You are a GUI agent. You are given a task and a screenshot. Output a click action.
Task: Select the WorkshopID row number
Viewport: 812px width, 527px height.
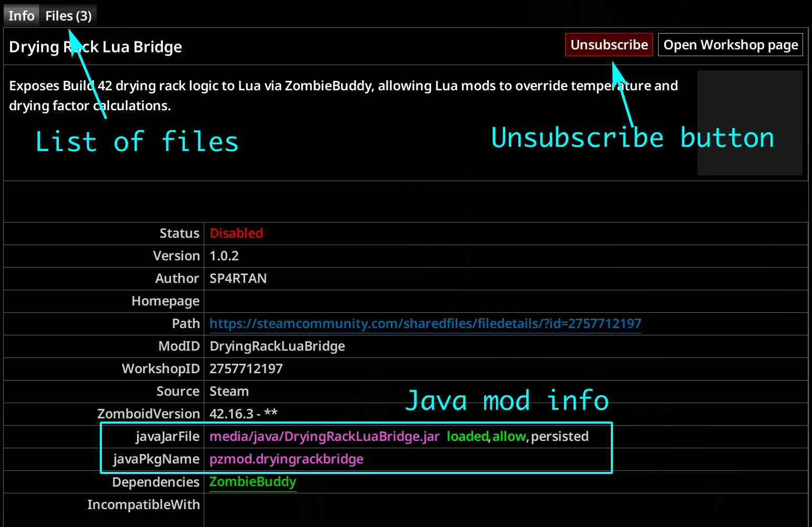(x=246, y=369)
